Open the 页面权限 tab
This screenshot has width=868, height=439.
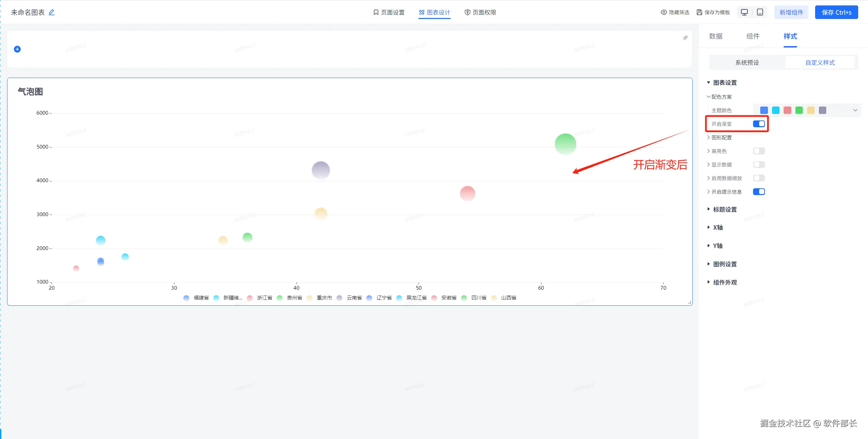point(480,12)
